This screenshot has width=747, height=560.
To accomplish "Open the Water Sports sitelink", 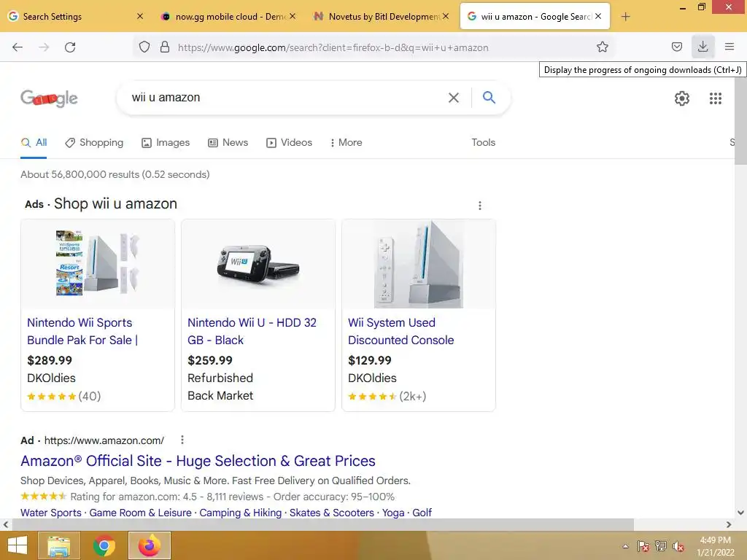I will pos(51,513).
